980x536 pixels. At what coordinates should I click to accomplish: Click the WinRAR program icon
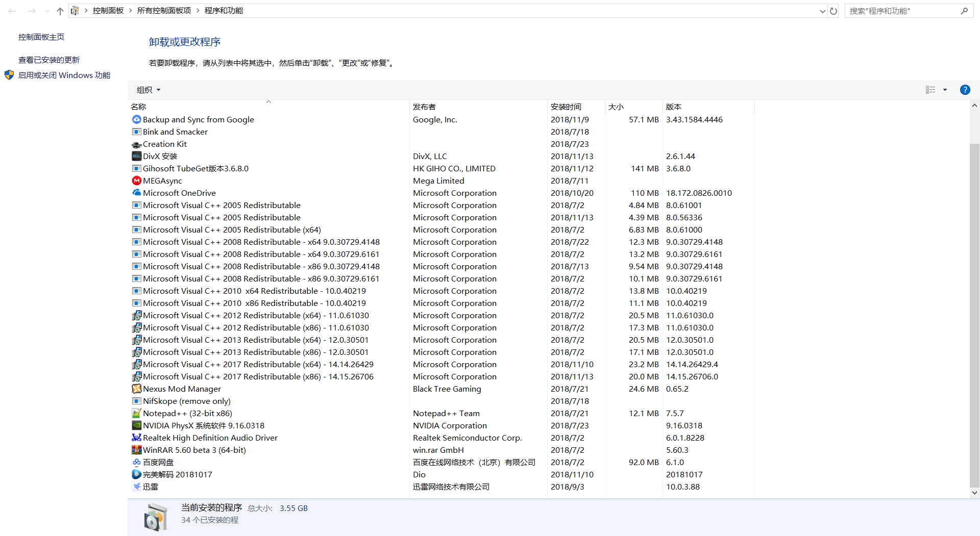(136, 450)
